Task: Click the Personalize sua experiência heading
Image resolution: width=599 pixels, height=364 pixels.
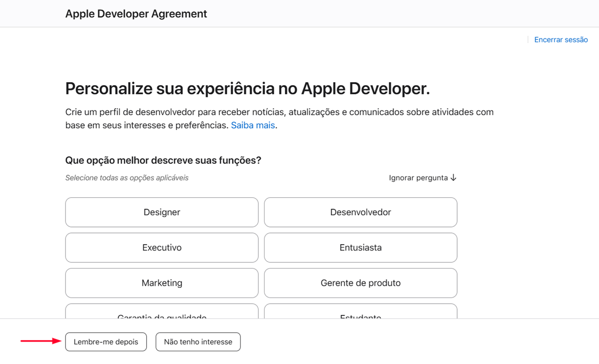Action: click(x=247, y=88)
